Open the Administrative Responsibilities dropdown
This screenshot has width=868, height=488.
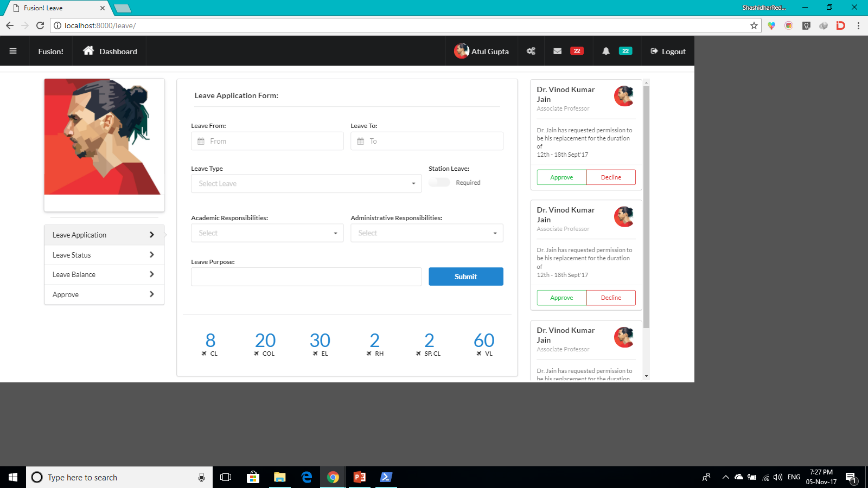click(426, 233)
